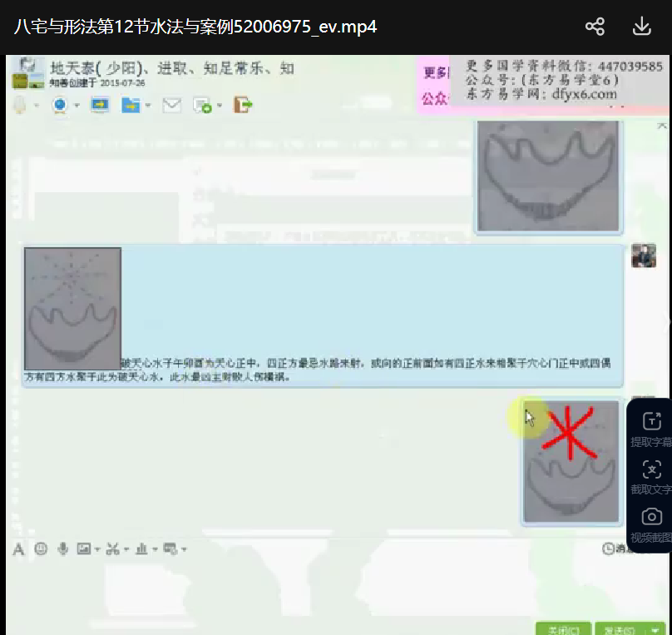Click the 截取文字 text capture tool
672x635 pixels.
[x=651, y=478]
